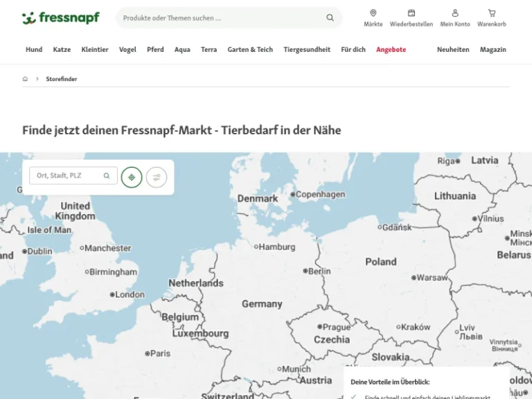This screenshot has width=532, height=399.
Task: Open the Angebote offers page
Action: (391, 50)
